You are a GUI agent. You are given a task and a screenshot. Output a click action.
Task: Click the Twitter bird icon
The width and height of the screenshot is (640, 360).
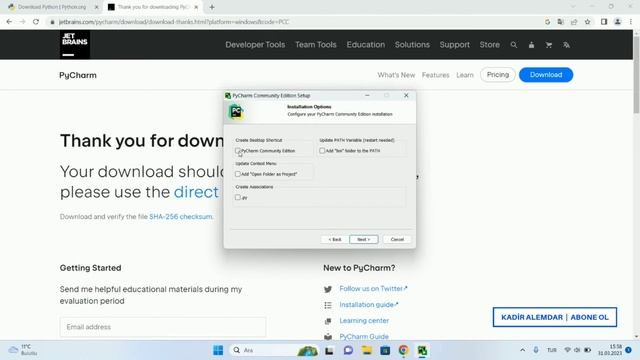pyautogui.click(x=328, y=289)
